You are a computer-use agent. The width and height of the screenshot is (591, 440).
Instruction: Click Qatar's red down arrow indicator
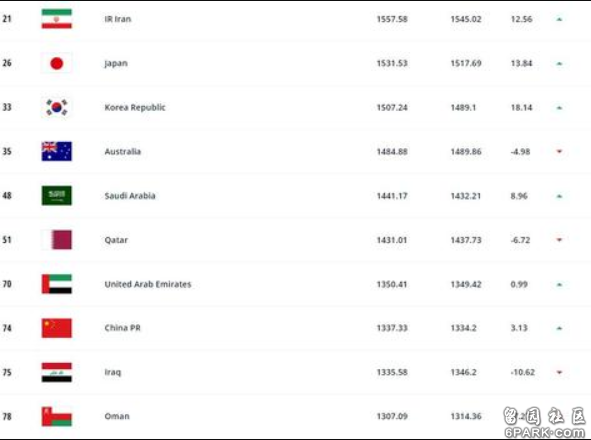coord(559,240)
